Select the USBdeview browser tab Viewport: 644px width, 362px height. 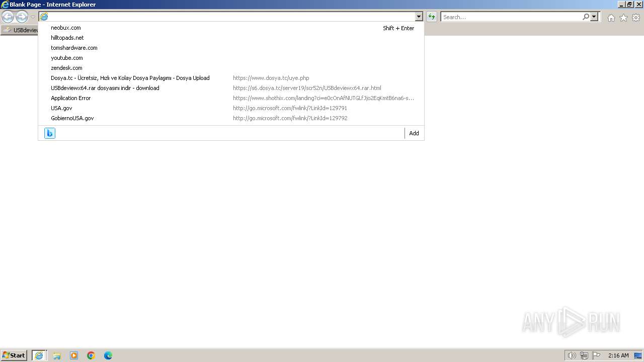(20, 30)
